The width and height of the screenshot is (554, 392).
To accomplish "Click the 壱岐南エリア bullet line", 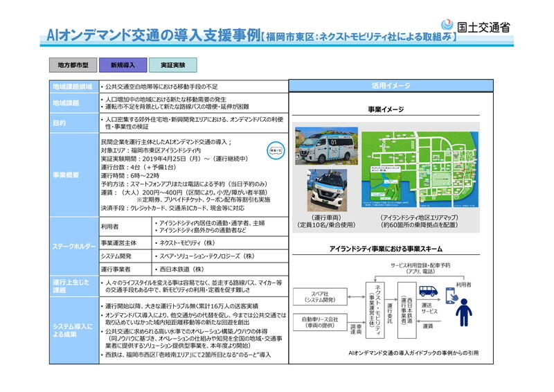I will click(x=188, y=355).
